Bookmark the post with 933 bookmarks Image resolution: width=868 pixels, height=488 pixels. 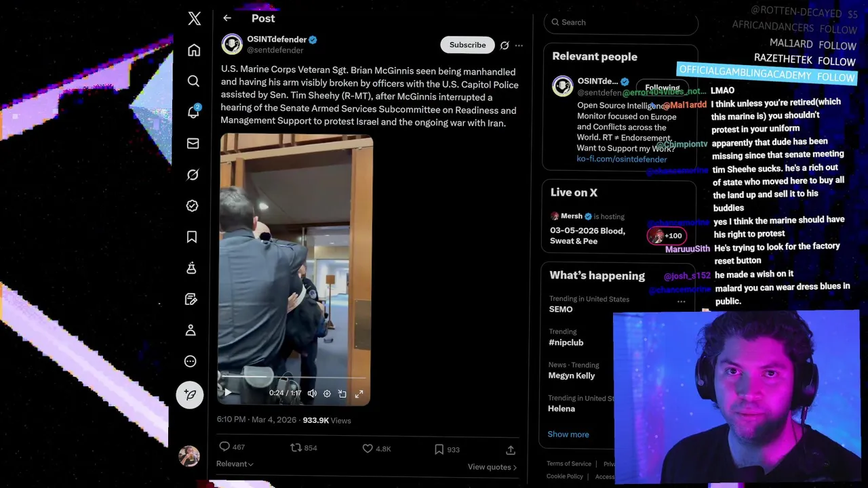pos(447,449)
